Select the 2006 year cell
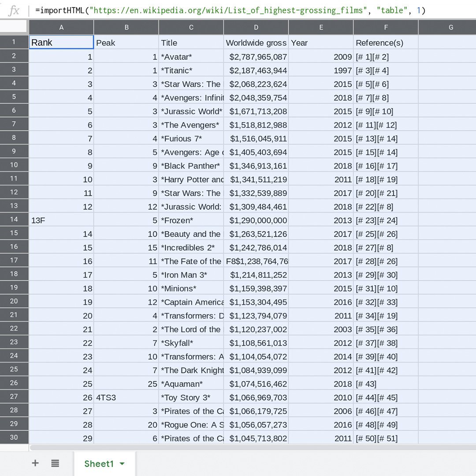Viewport: 476px width, 476px height. (x=321, y=411)
